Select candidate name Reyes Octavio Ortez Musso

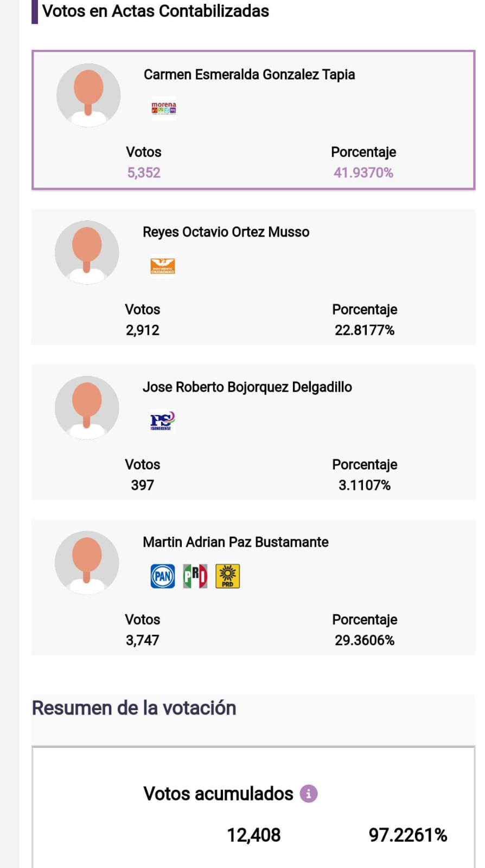pyautogui.click(x=226, y=232)
